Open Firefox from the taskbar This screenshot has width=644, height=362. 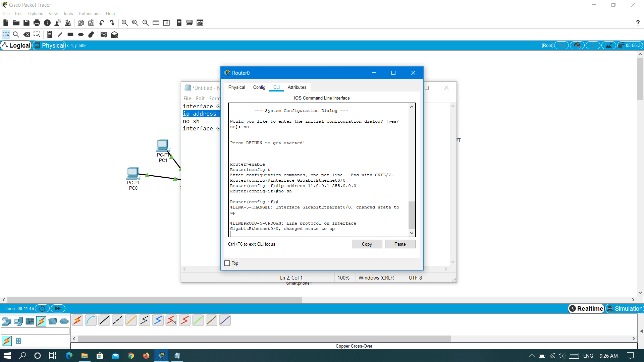pos(146,356)
